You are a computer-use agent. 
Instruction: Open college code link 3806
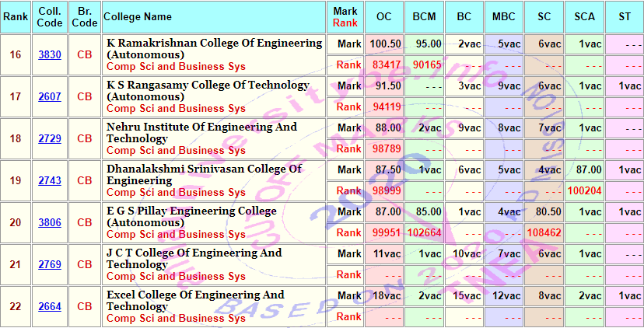pos(50,222)
